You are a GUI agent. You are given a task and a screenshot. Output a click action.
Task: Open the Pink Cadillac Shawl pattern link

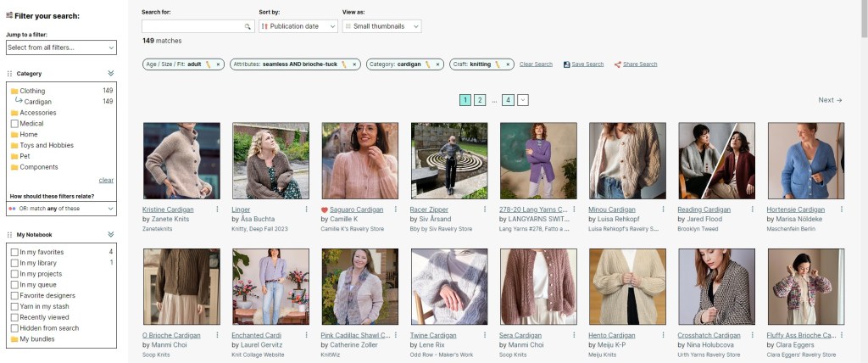[x=356, y=335]
